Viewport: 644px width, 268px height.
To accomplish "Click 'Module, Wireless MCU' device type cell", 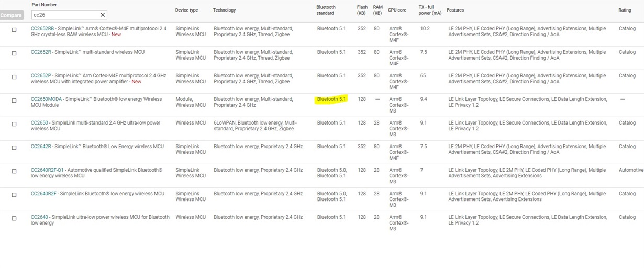I will tap(191, 102).
